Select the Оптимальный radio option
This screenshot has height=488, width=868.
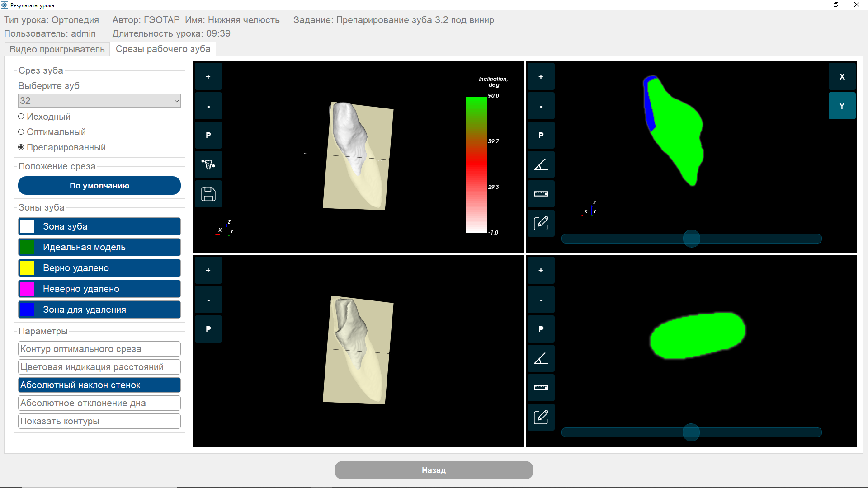pyautogui.click(x=21, y=132)
